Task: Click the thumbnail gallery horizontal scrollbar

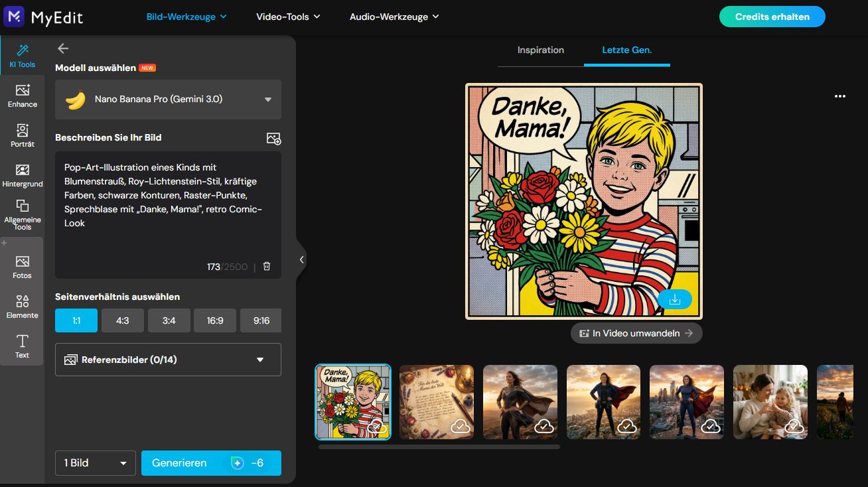Action: [x=439, y=447]
